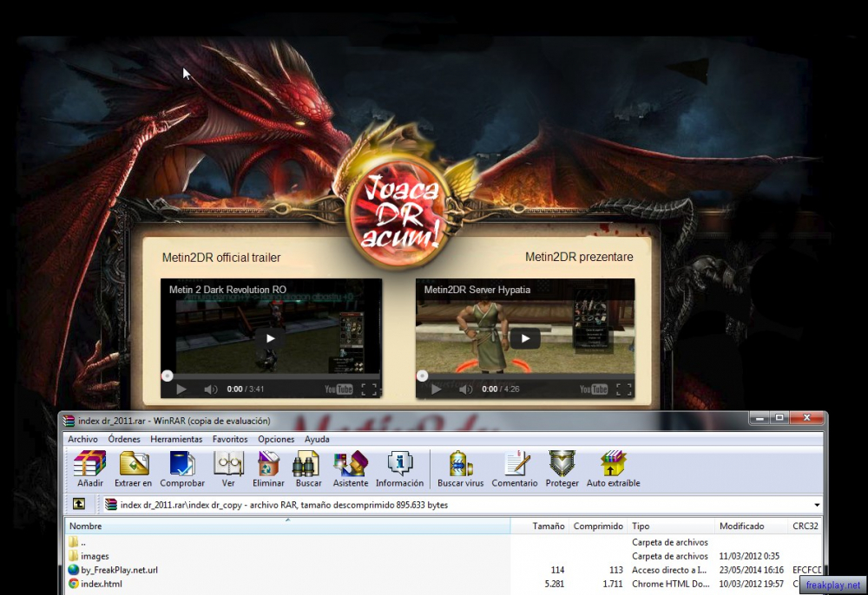Click the Añadir toolbar icon in WinRAR
Image resolution: width=868 pixels, height=595 pixels.
tap(89, 467)
